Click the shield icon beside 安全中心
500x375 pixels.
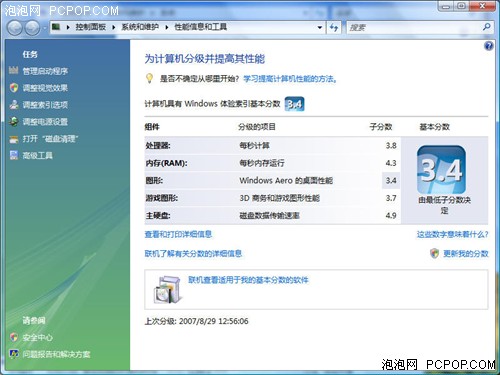[x=14, y=337]
